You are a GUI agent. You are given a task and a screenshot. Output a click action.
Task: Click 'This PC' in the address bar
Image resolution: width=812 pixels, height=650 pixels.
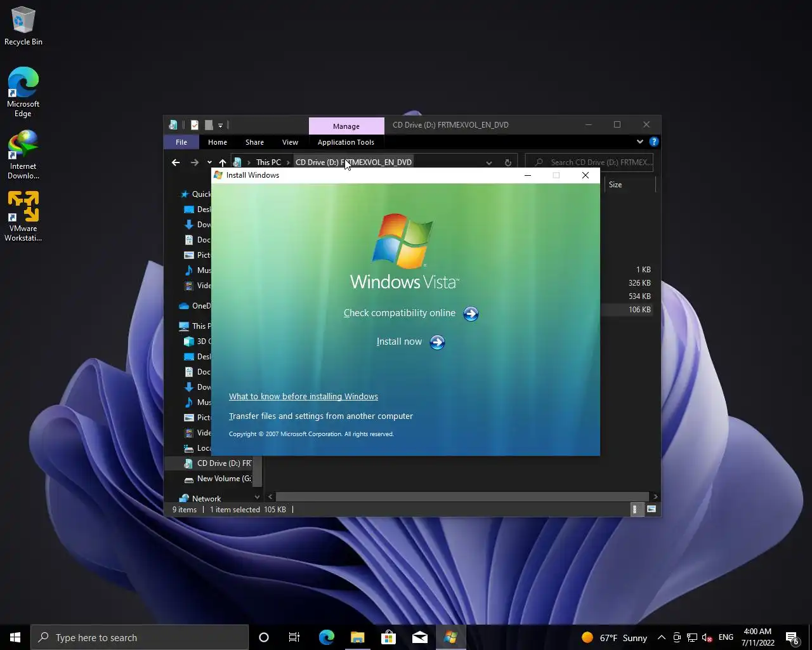(x=268, y=162)
